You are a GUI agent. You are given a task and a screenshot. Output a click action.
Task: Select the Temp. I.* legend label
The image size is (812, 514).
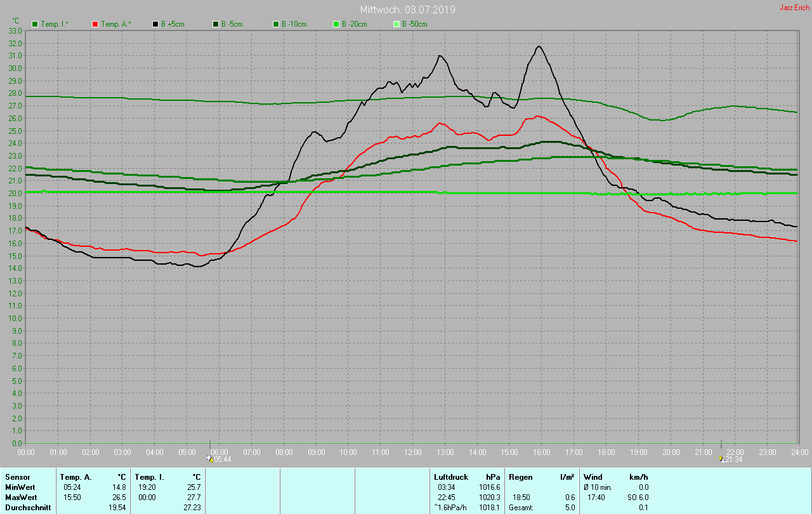point(55,24)
